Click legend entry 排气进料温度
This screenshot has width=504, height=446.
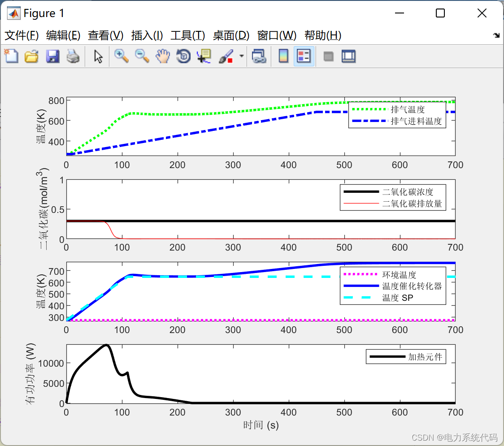click(x=416, y=121)
